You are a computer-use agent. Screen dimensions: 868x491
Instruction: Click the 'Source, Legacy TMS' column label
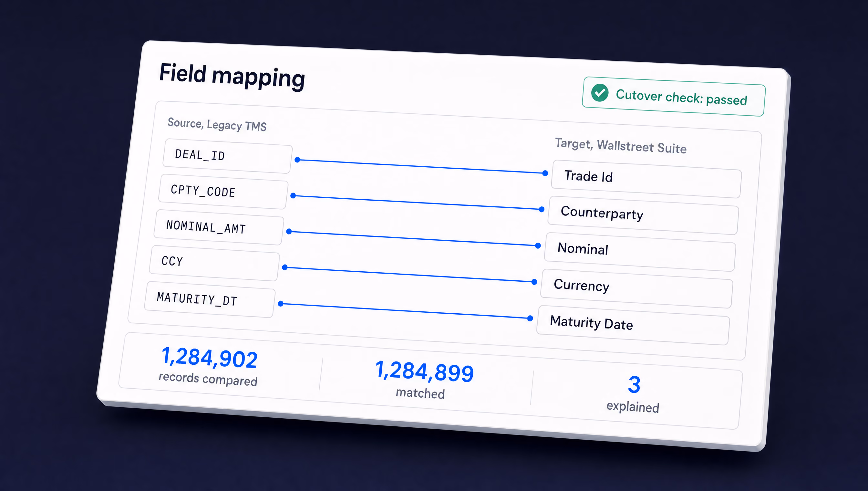[217, 124]
